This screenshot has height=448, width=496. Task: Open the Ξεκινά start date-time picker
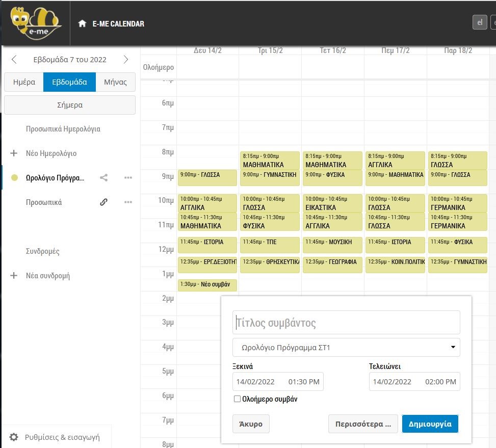tap(278, 382)
